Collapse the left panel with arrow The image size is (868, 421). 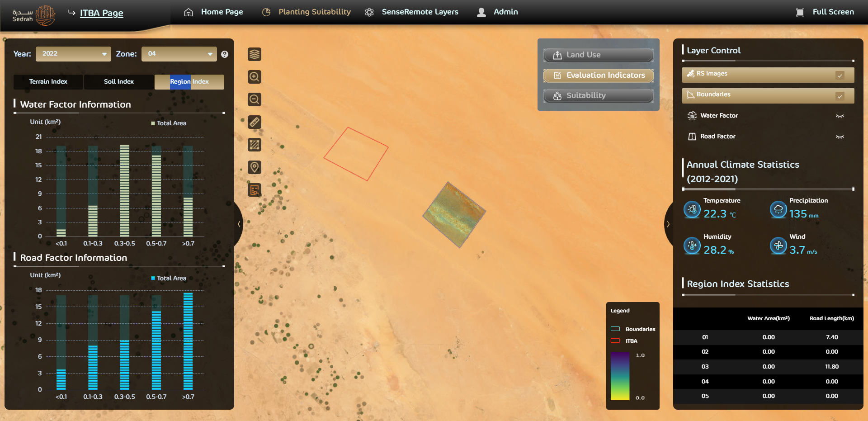pos(239,224)
